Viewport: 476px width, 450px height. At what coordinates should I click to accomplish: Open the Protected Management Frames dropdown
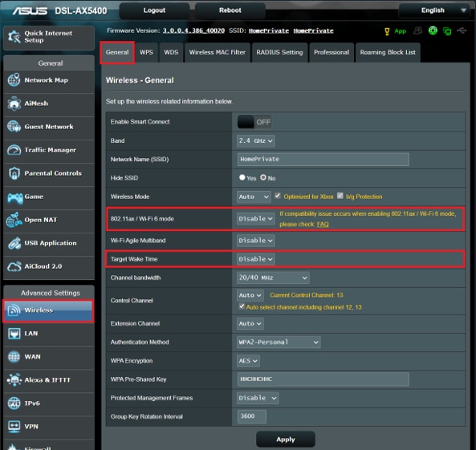258,398
